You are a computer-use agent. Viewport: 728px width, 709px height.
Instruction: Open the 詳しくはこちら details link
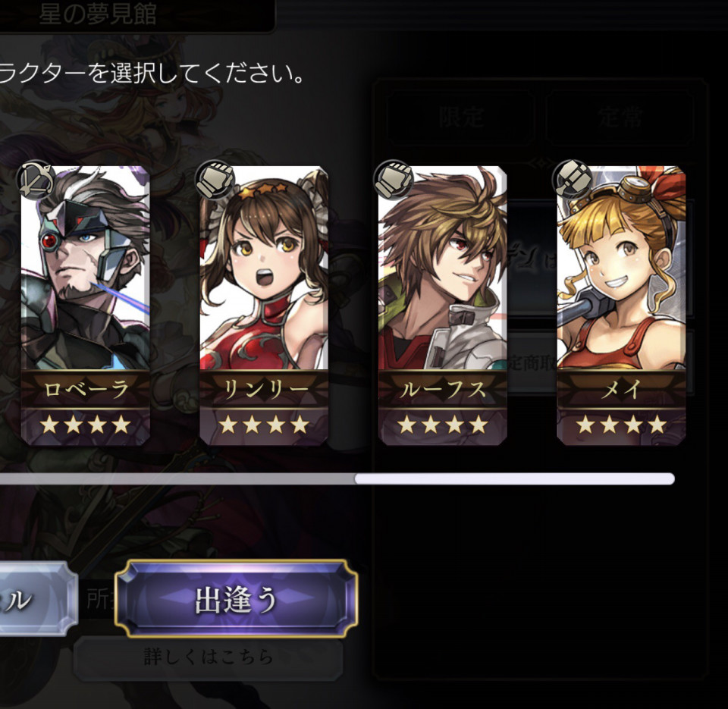pos(209,657)
